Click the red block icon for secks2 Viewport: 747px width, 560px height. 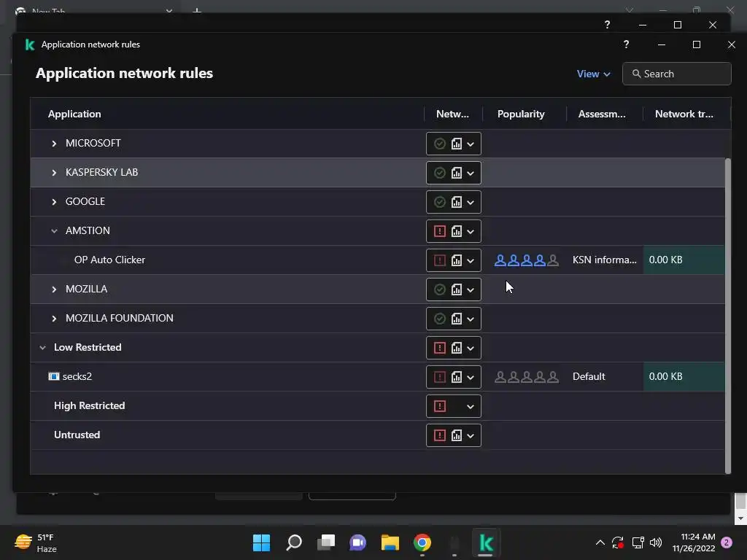click(440, 377)
